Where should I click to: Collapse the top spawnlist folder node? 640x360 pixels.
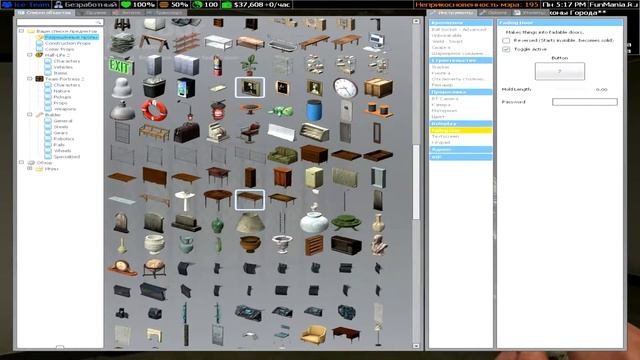click(21, 31)
